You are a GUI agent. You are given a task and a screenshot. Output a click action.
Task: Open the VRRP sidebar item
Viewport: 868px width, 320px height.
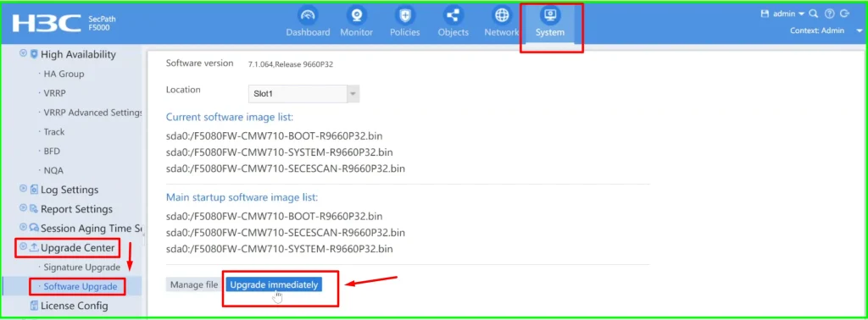[54, 93]
